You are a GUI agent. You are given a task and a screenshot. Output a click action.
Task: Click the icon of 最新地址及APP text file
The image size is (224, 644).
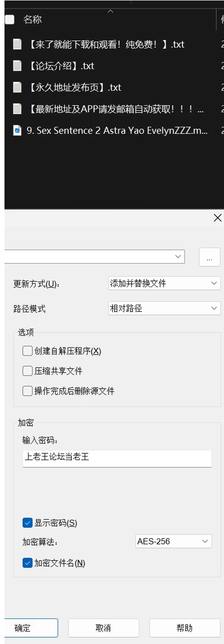click(x=17, y=109)
